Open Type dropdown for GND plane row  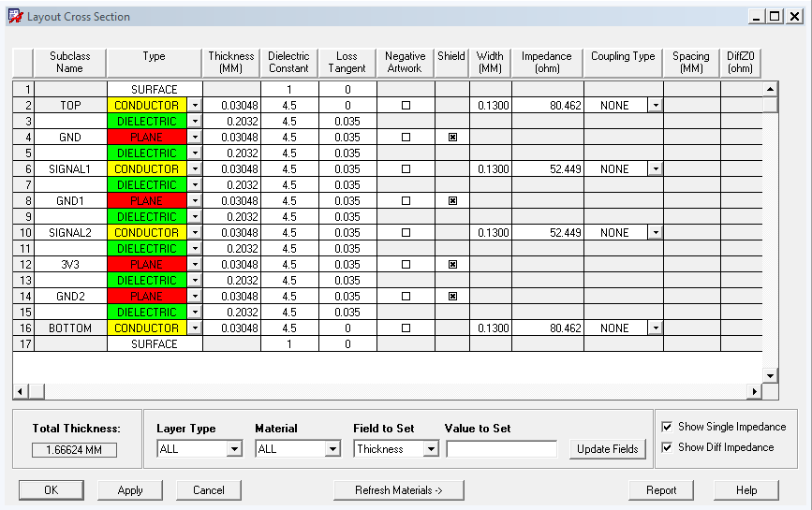tap(195, 137)
